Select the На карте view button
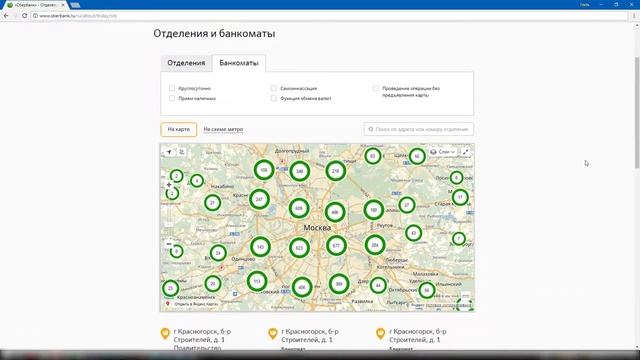This screenshot has width=640, height=360. coord(179,129)
